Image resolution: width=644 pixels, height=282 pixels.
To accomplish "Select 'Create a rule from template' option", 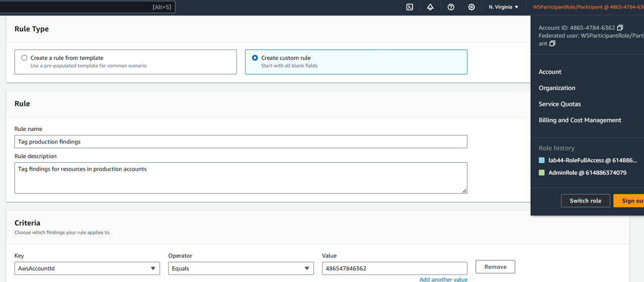I will [24, 58].
